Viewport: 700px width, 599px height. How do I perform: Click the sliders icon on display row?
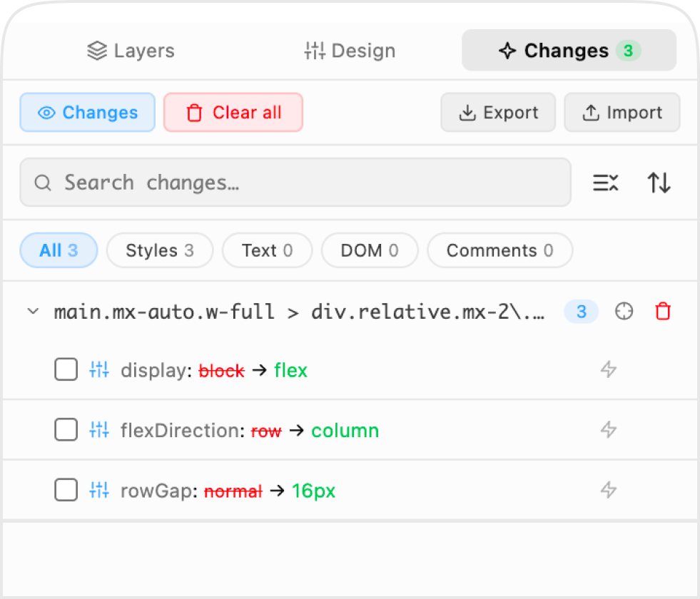pos(99,369)
